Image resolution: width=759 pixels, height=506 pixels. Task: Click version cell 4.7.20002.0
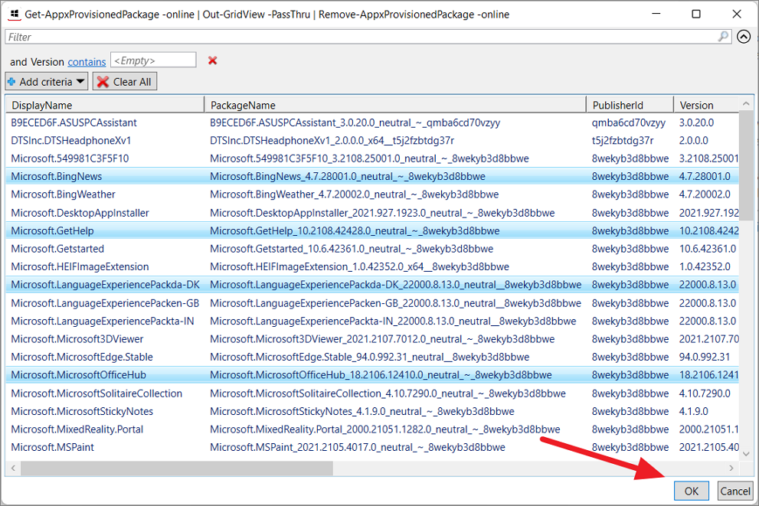coord(704,194)
